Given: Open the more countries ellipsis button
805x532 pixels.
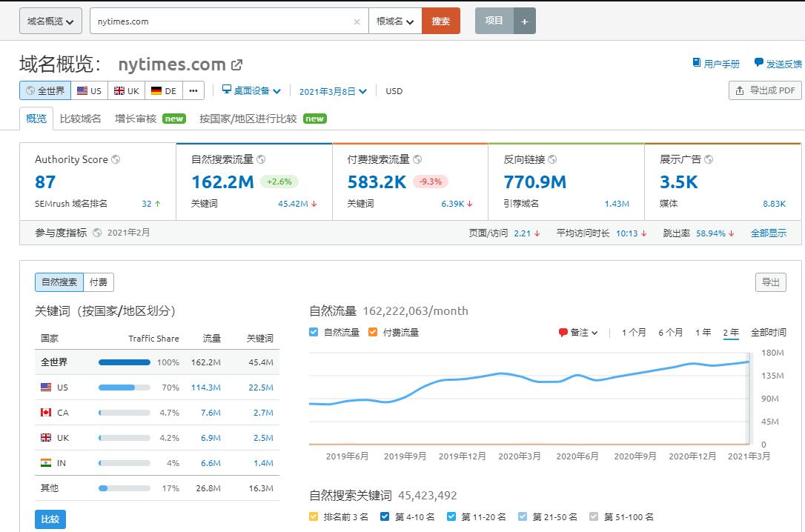Looking at the screenshot, I should point(193,91).
